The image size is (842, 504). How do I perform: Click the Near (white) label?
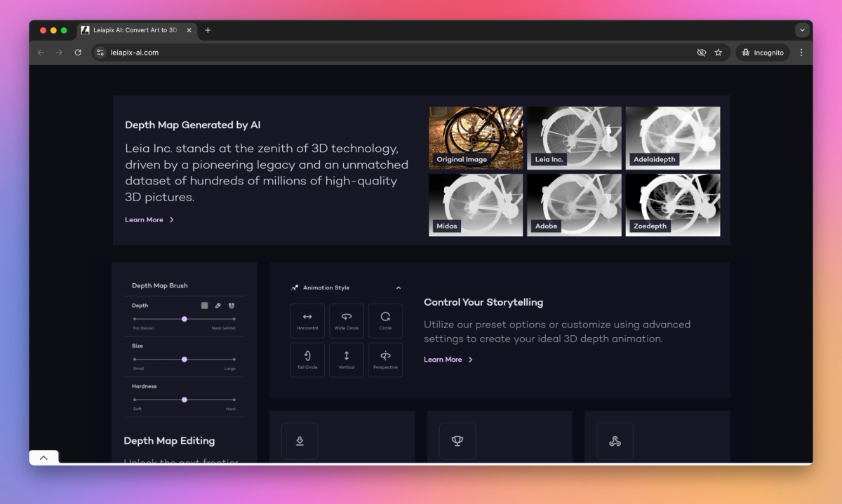click(224, 328)
